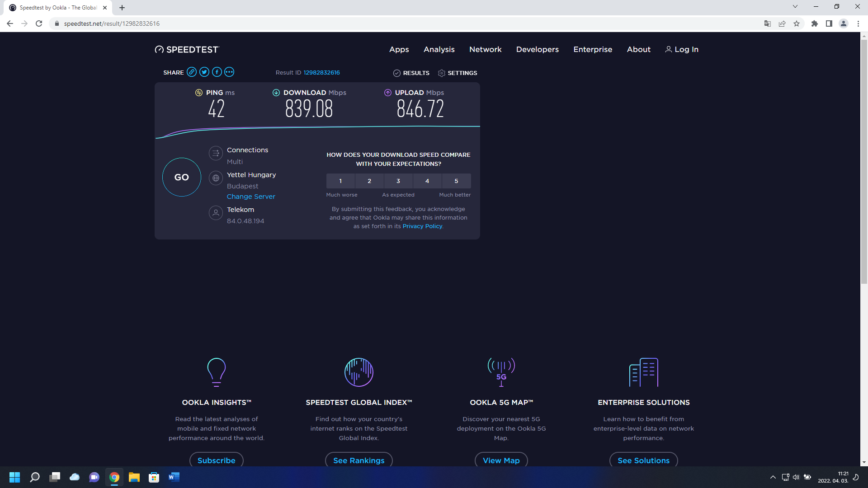The height and width of the screenshot is (488, 868).
Task: Open Chrome profile avatar
Action: pyautogui.click(x=844, y=23)
